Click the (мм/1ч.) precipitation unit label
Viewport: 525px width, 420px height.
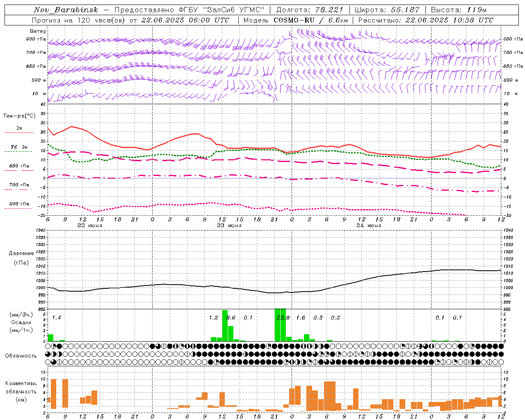[21, 330]
